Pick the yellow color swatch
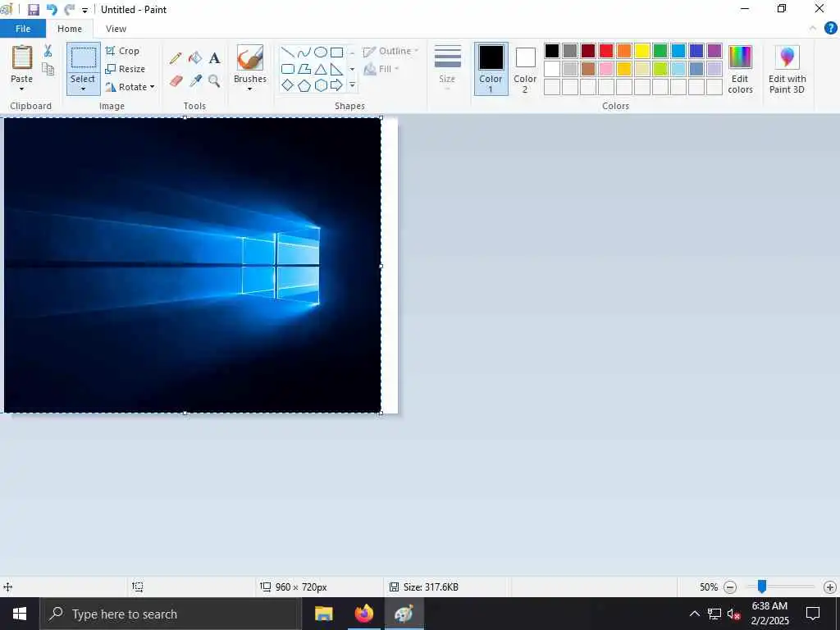840x630 pixels. [641, 51]
